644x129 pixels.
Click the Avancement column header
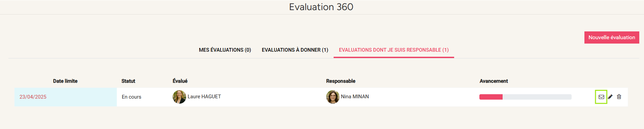click(x=494, y=81)
